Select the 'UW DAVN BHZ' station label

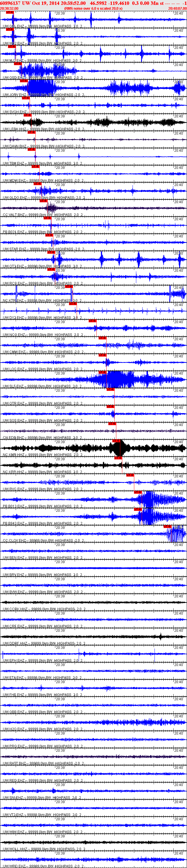(x=15, y=147)
